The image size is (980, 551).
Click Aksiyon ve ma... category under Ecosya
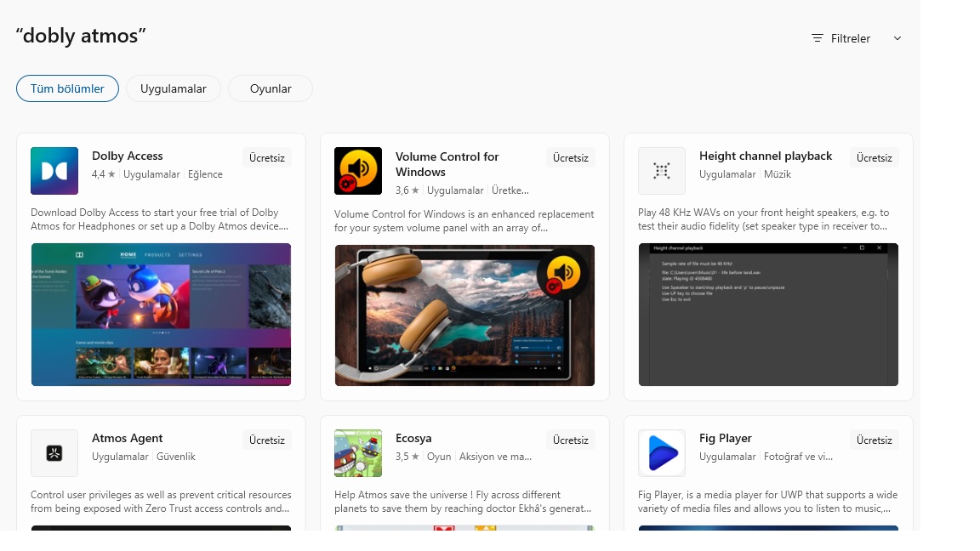point(496,457)
